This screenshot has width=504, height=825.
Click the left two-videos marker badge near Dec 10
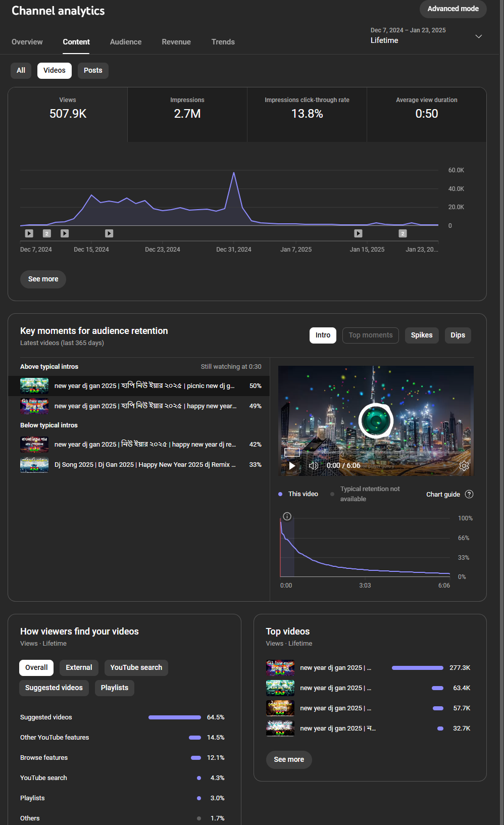click(47, 233)
